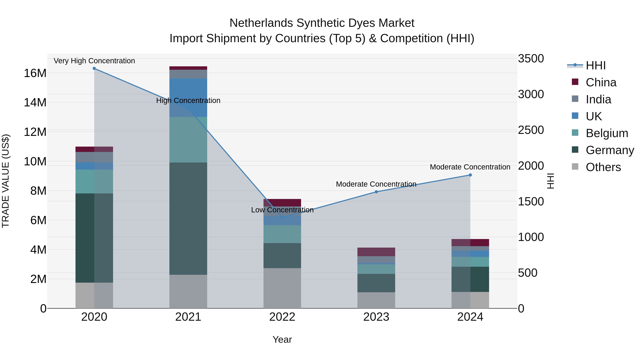
Task: Click the 'Year' x-axis title
Action: pyautogui.click(x=282, y=340)
